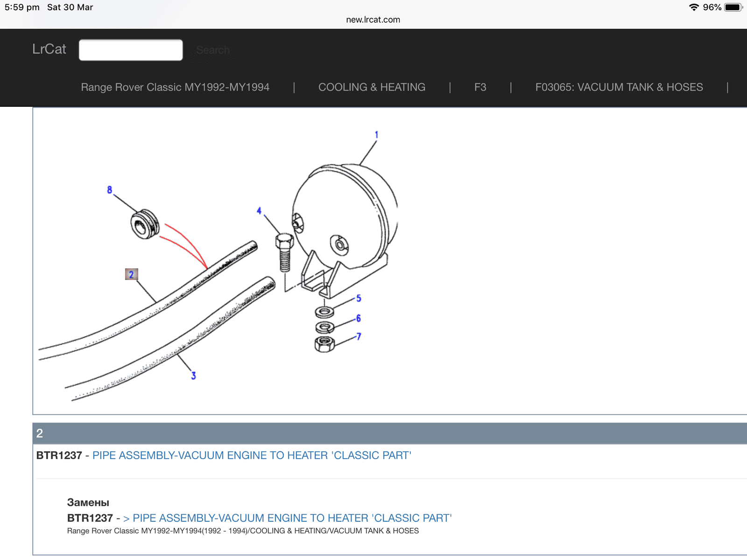This screenshot has height=560, width=747.
Task: Click the Range Rover Classic applicability text line
Action: (x=243, y=531)
